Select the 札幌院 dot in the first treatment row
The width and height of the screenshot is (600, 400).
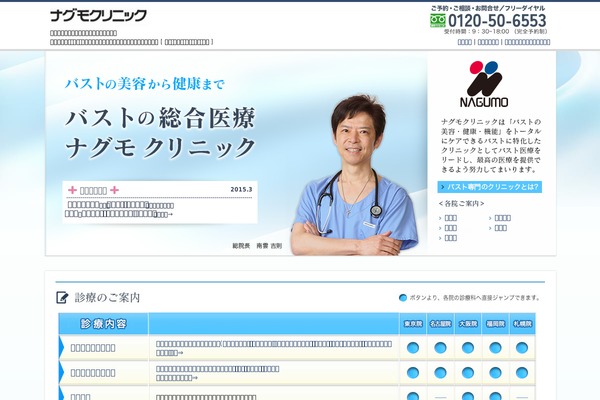click(522, 348)
